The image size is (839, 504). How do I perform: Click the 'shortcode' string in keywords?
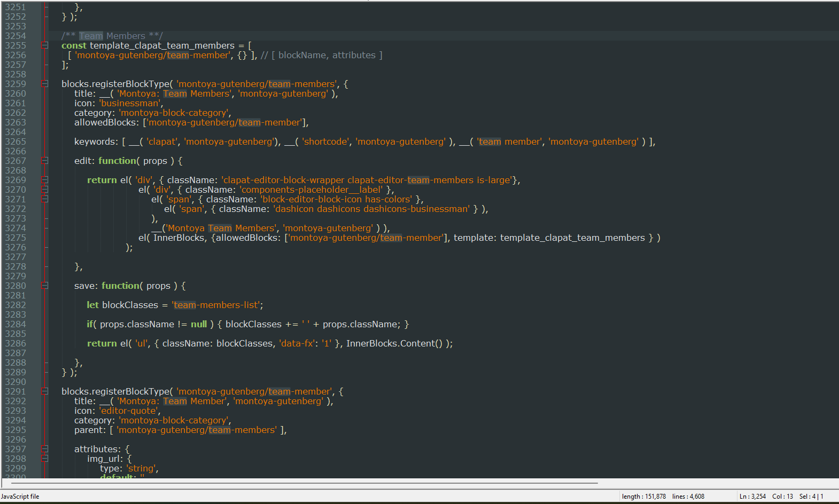[x=325, y=141]
